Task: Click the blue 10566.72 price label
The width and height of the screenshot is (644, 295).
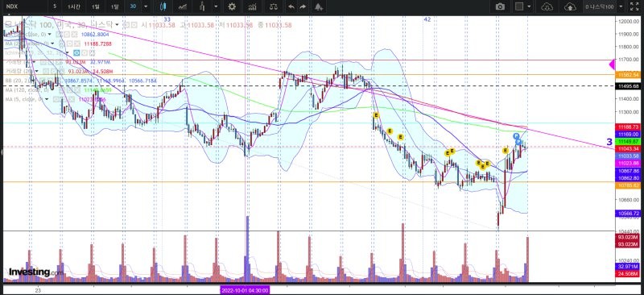Action: tap(628, 213)
